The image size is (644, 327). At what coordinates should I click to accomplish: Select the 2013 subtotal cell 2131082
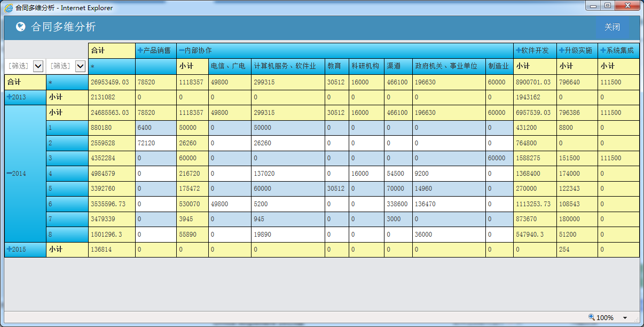(112, 97)
